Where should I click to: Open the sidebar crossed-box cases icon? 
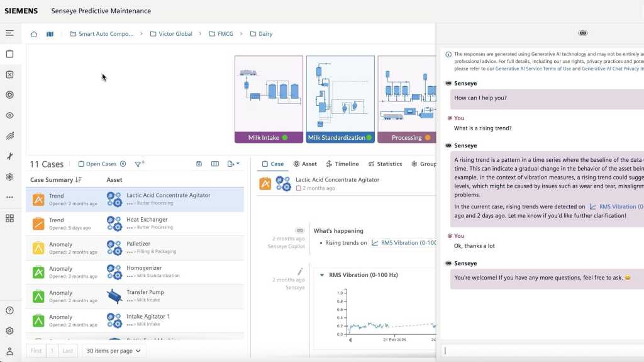pos(9,74)
